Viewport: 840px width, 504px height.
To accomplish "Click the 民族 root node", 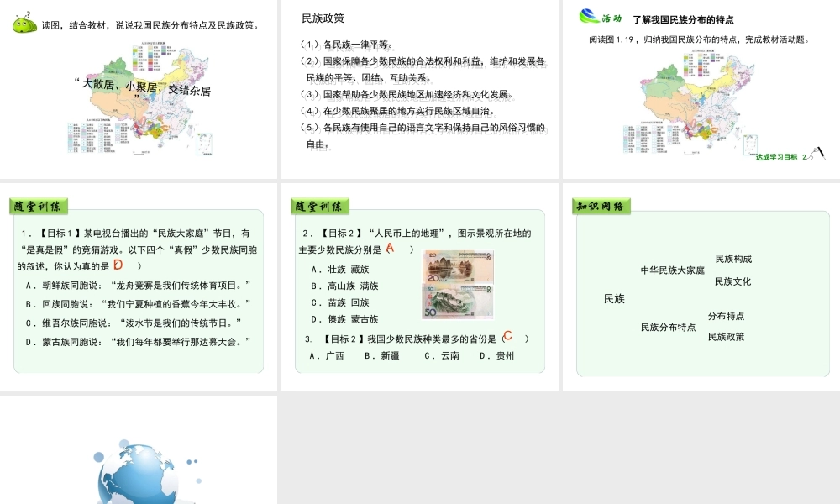I will click(614, 299).
